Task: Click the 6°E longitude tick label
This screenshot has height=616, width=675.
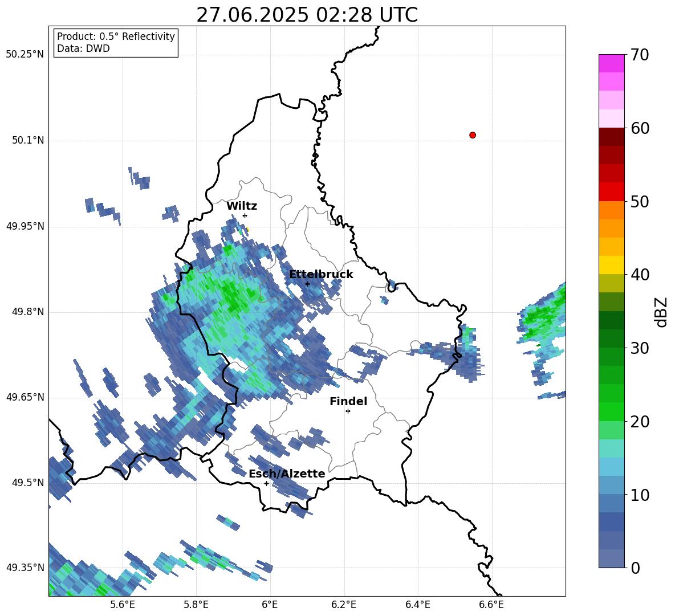Action: click(270, 605)
